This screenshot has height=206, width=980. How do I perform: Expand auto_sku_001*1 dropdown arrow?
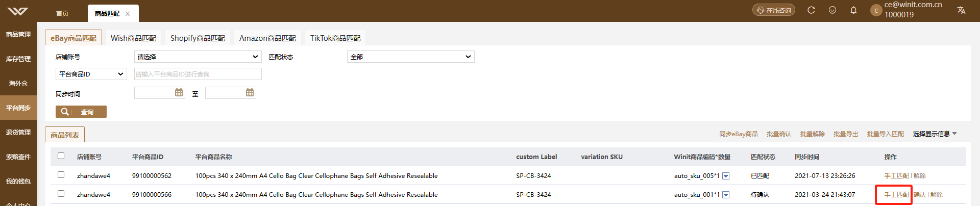pos(726,195)
